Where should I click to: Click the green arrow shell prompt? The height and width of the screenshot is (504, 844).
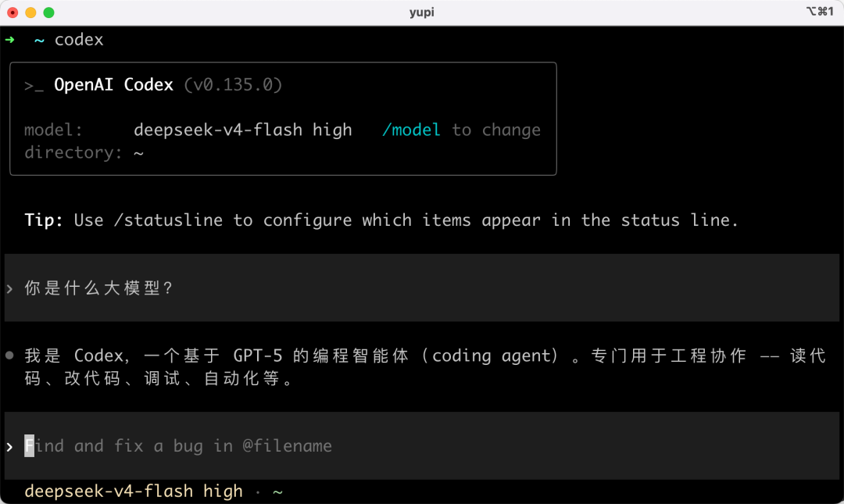click(x=9, y=40)
